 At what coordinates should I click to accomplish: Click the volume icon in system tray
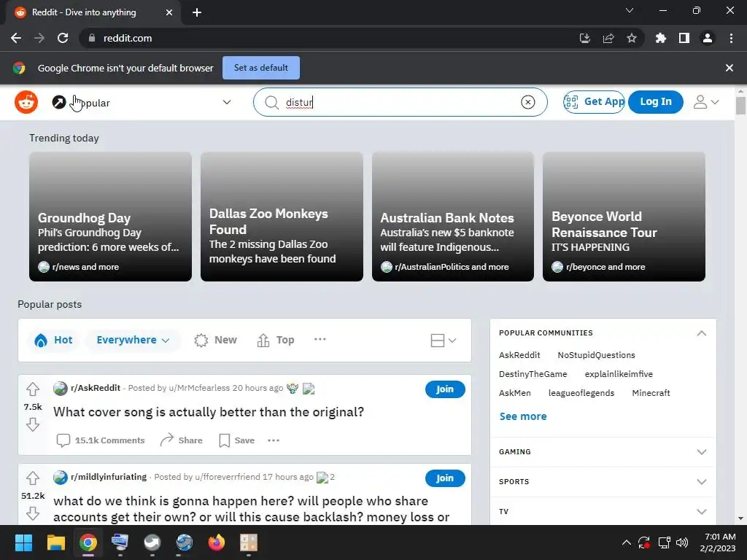pyautogui.click(x=682, y=542)
